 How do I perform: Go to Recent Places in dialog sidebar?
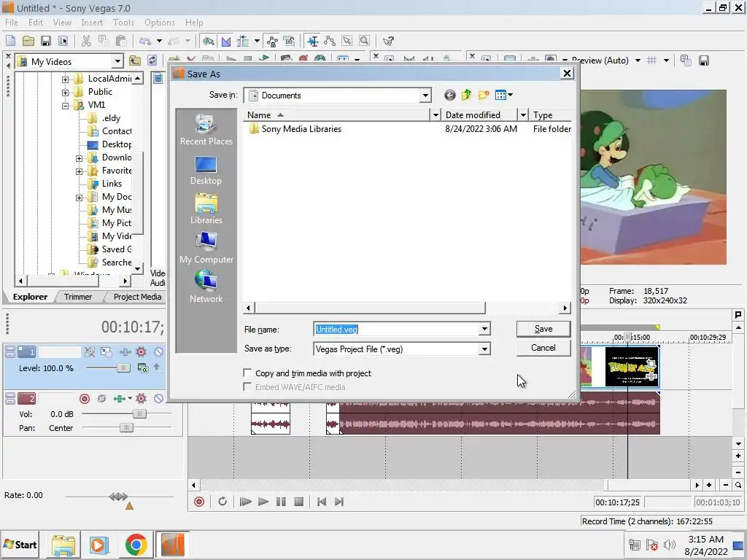click(206, 130)
